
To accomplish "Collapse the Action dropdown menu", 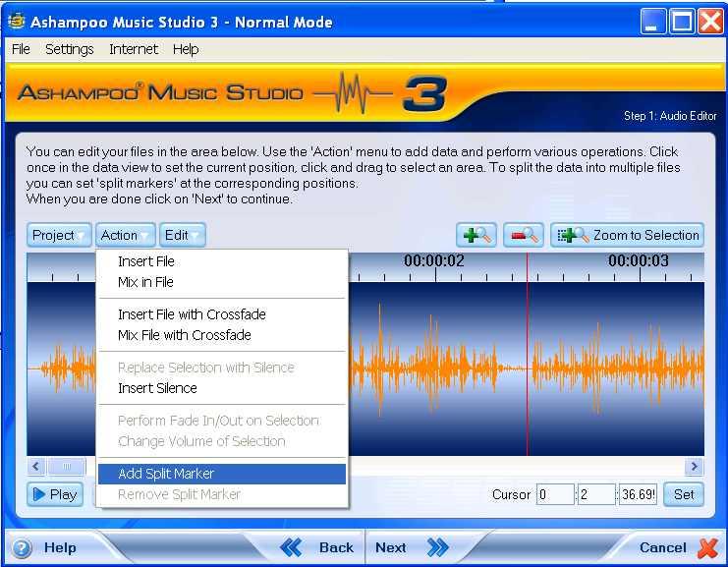I will 127,235.
